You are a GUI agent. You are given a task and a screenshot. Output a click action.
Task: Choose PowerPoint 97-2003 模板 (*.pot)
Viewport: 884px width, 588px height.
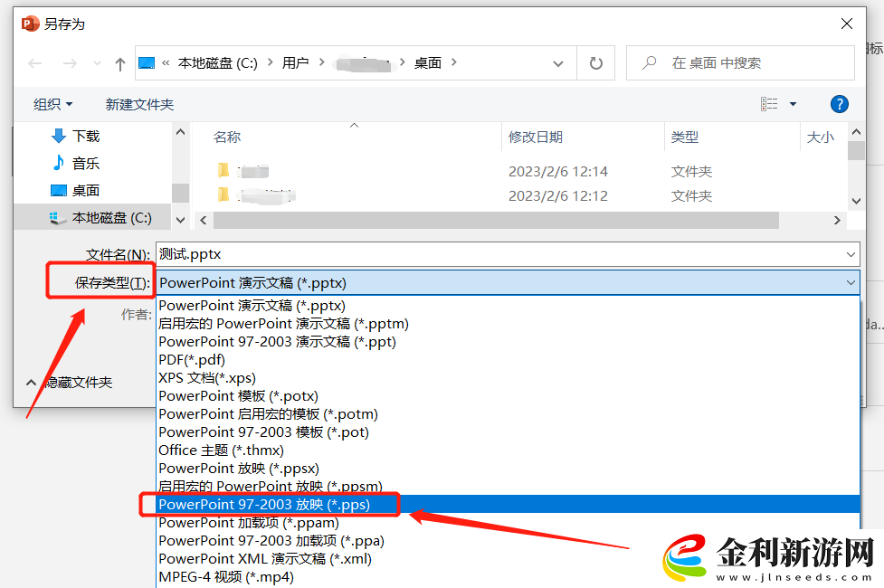click(508, 432)
